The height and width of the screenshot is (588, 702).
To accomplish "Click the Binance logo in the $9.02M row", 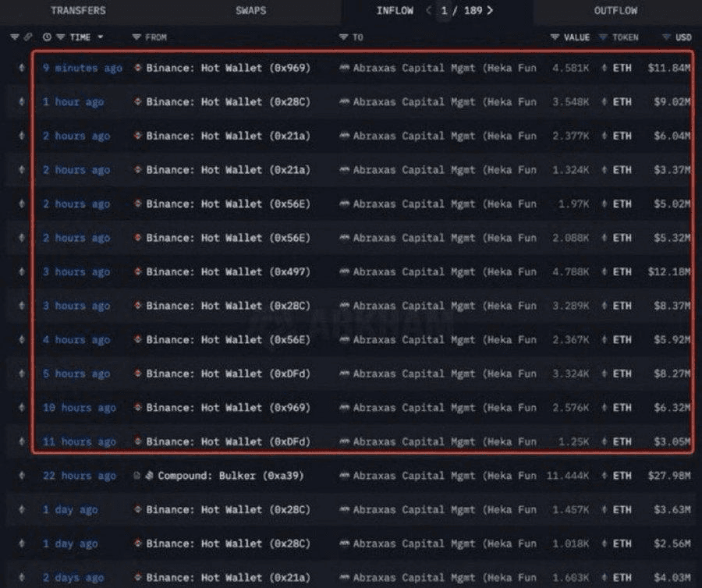I will click(138, 102).
